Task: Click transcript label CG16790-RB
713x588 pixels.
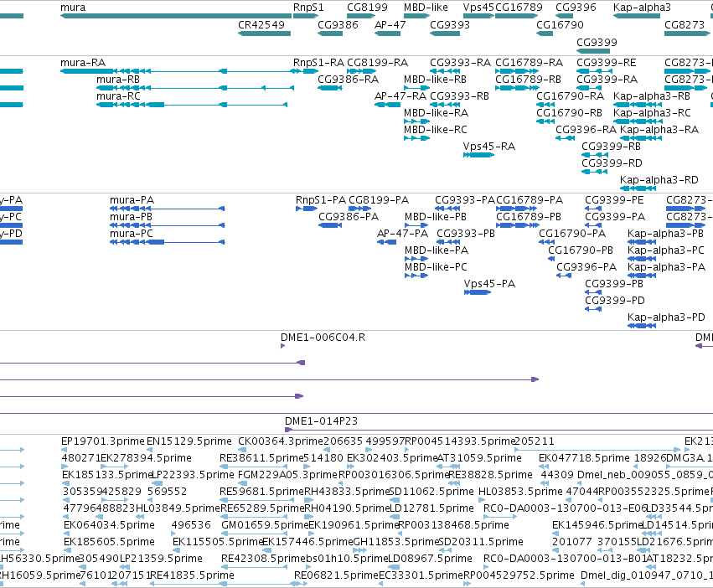Action: [569, 113]
